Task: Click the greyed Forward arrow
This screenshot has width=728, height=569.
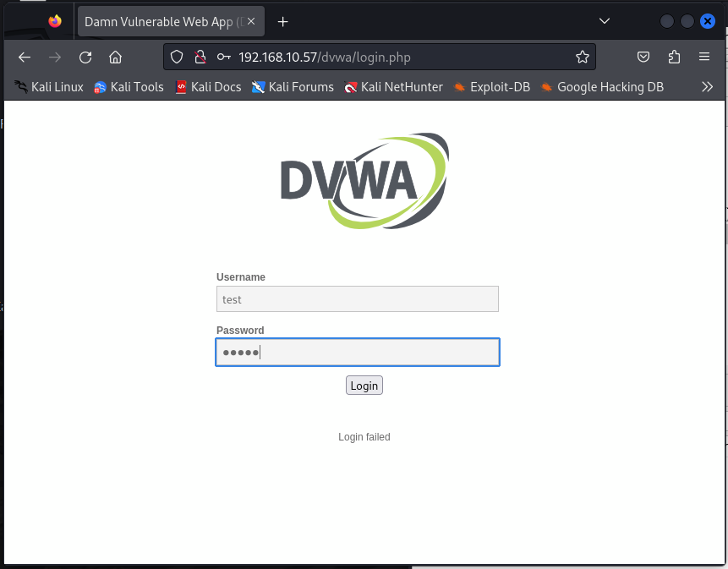Action: [x=55, y=57]
